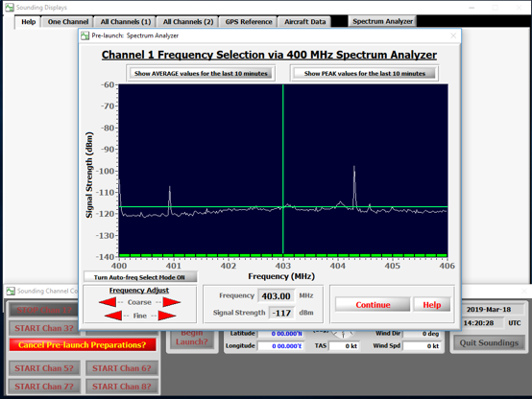Open Help in the Spectrum Analyzer dialog

(432, 304)
